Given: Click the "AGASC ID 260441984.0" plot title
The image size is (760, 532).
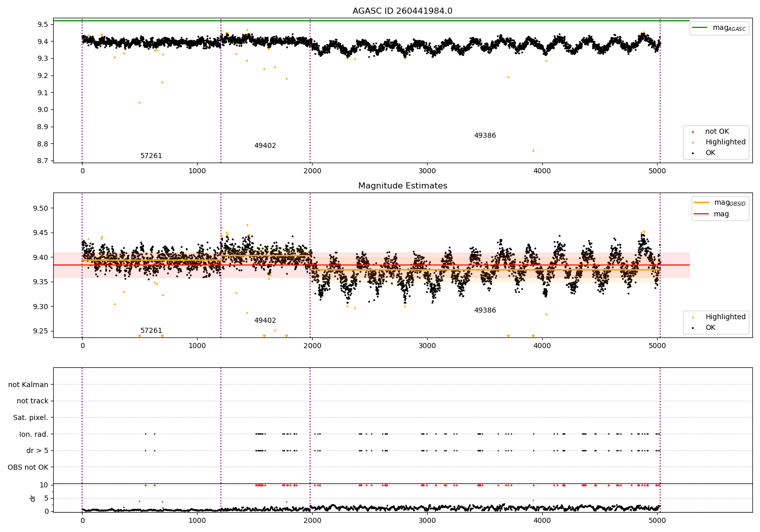Looking at the screenshot, I should tap(402, 11).
